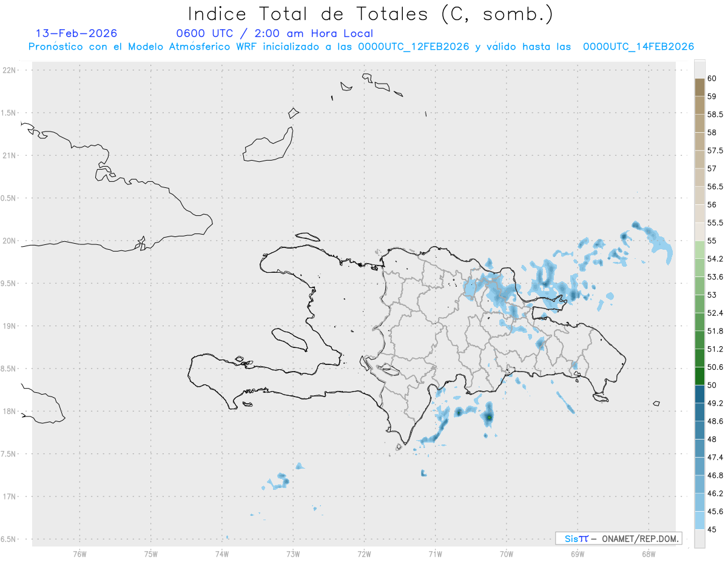
Task: Click the "75W" longitude label
Action: tap(151, 554)
